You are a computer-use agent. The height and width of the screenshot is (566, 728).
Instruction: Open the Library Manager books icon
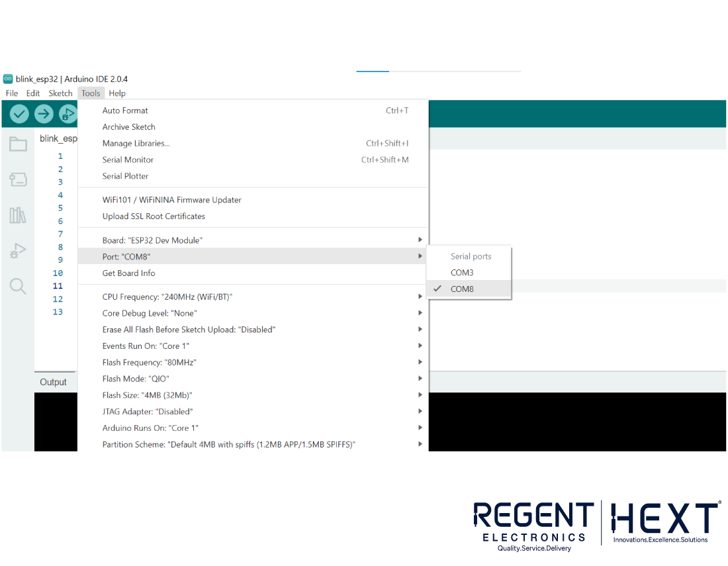(18, 215)
